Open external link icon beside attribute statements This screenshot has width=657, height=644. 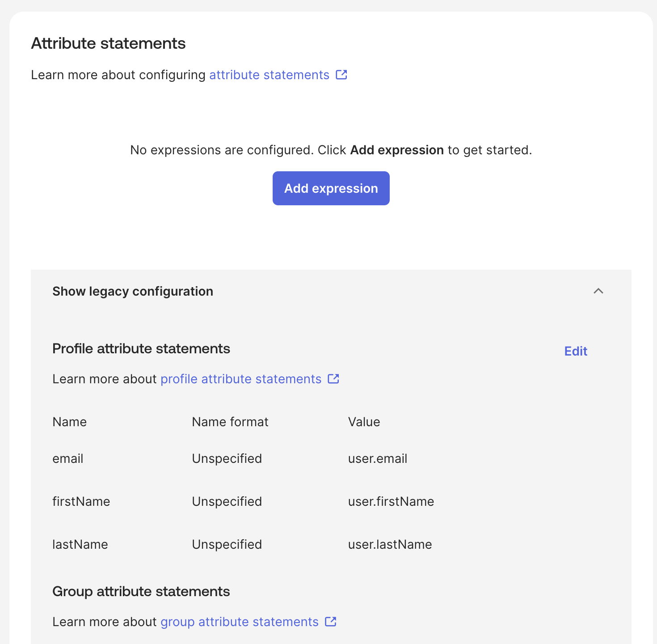click(341, 75)
